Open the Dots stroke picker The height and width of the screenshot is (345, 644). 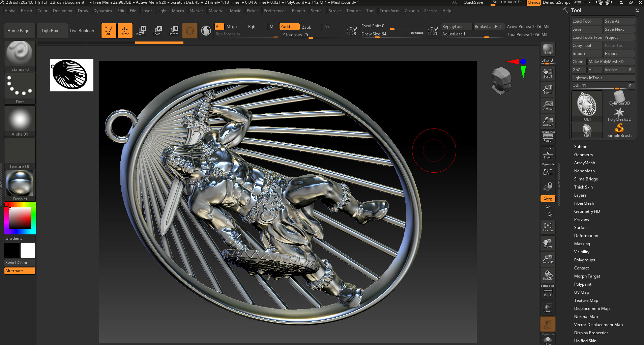(x=20, y=88)
